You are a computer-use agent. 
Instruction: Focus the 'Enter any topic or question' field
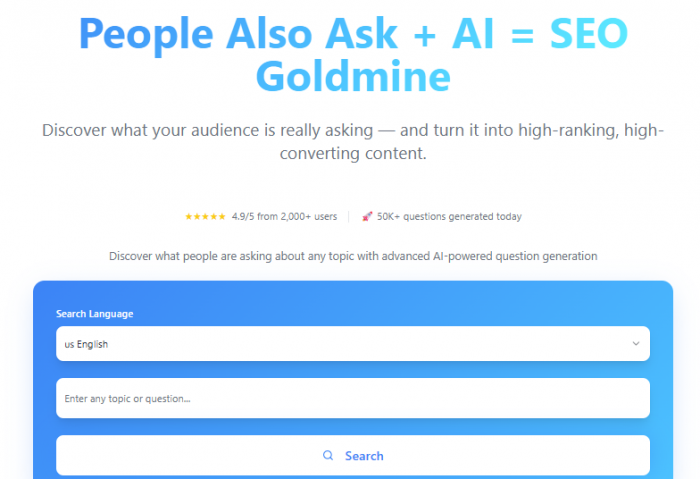[352, 399]
